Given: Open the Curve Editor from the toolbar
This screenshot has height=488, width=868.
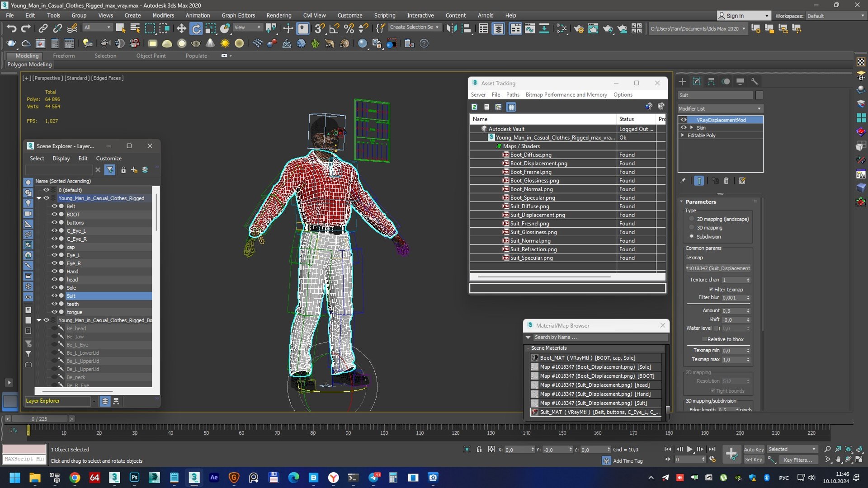Looking at the screenshot, I should click(530, 28).
